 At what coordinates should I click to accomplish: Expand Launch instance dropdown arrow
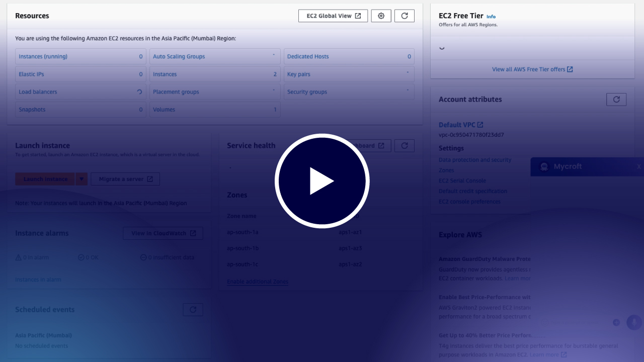[x=82, y=179]
